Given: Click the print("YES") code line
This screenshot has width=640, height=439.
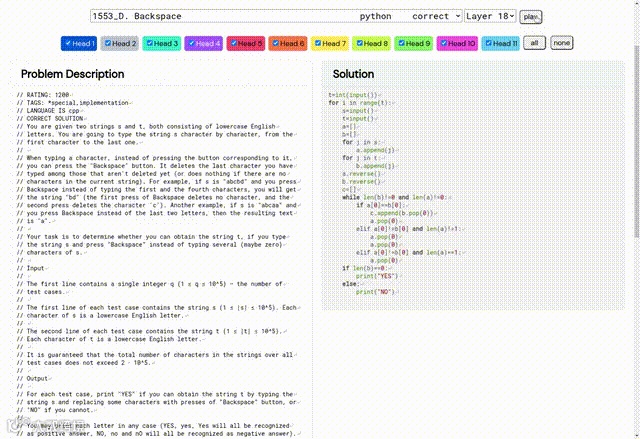Looking at the screenshot, I should [x=377, y=276].
